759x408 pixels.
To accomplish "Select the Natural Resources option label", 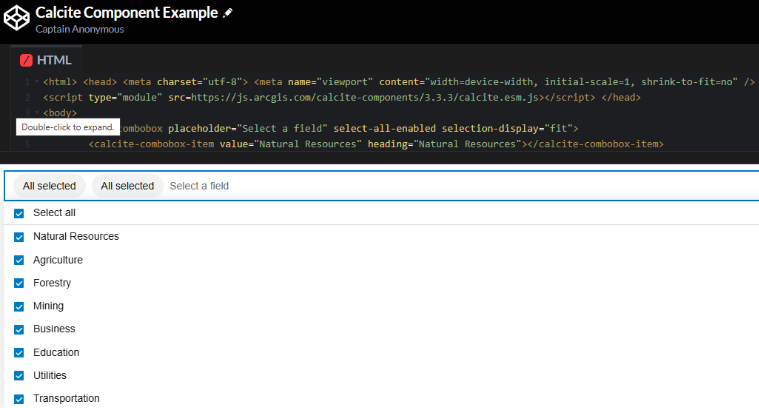I will pyautogui.click(x=76, y=236).
